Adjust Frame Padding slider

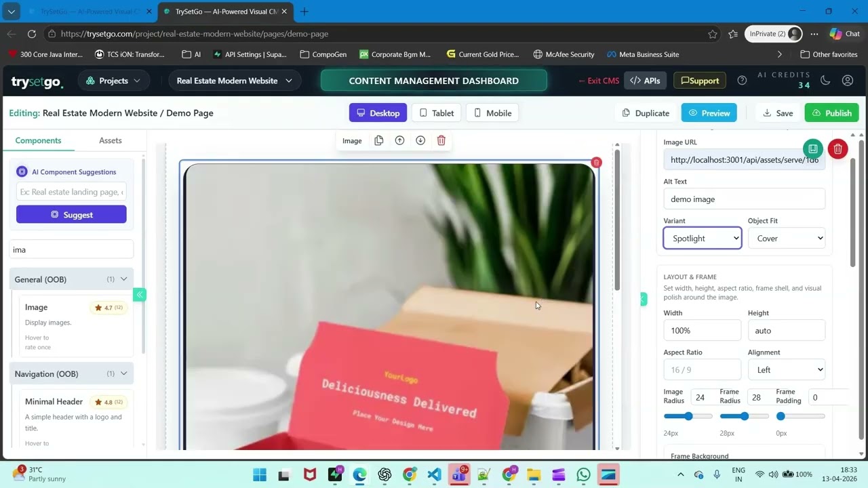[801, 416]
